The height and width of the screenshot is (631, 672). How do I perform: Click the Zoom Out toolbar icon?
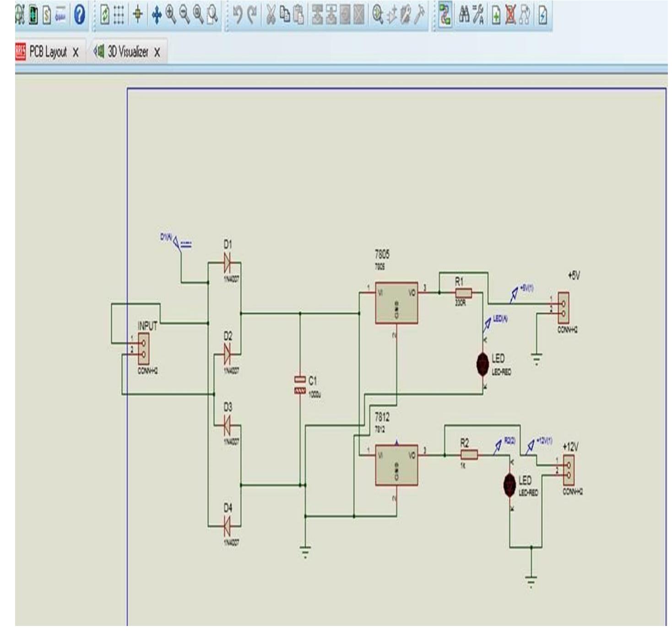point(183,14)
